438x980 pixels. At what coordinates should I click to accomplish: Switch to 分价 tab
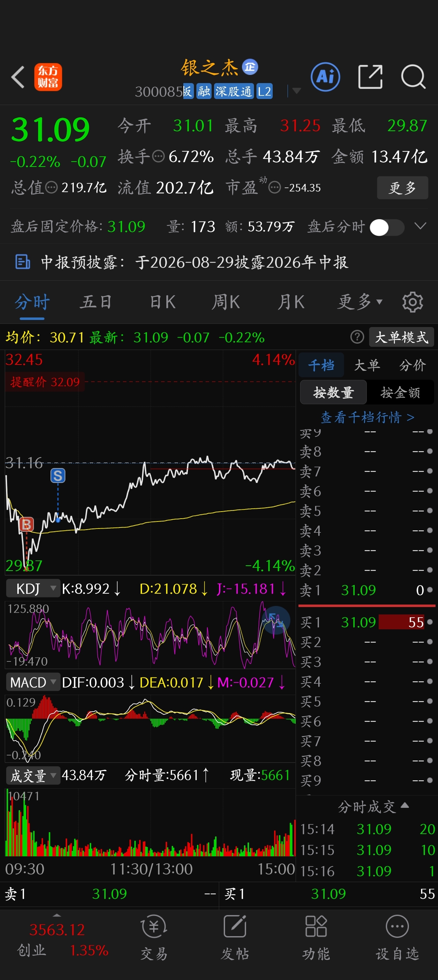(x=413, y=365)
